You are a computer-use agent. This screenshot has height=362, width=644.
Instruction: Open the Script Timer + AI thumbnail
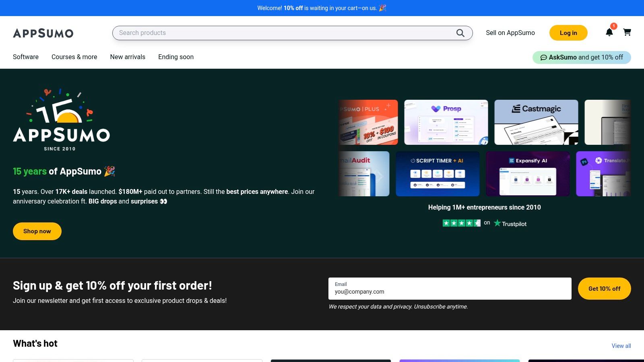coord(438,174)
